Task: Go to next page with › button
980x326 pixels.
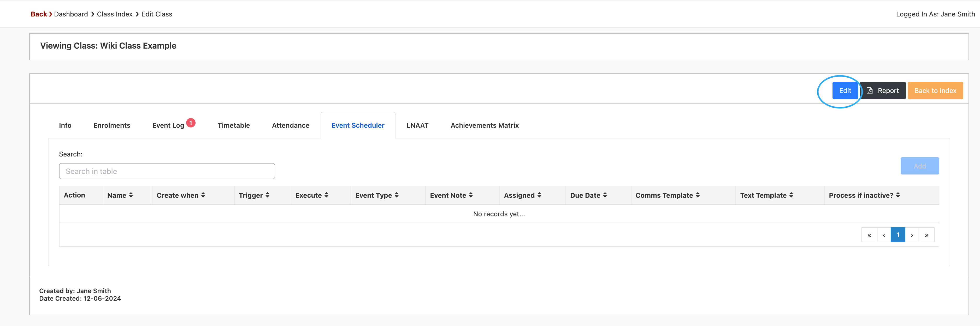Action: coord(912,235)
